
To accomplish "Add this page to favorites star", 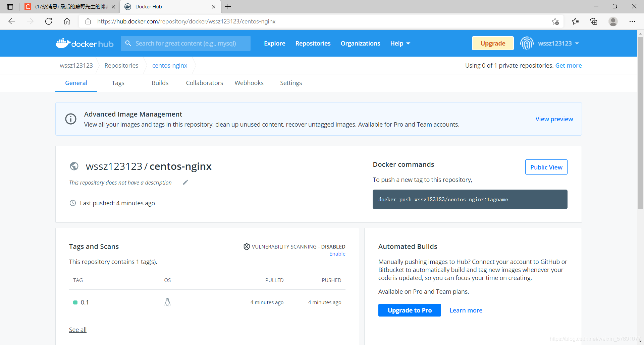I will point(555,21).
